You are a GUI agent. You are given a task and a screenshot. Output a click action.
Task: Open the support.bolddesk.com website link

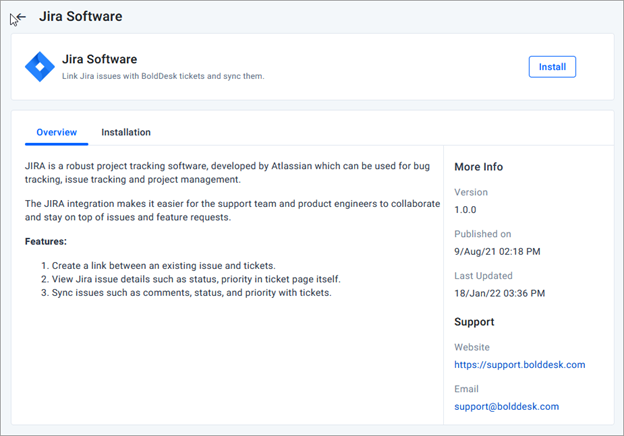[520, 365]
